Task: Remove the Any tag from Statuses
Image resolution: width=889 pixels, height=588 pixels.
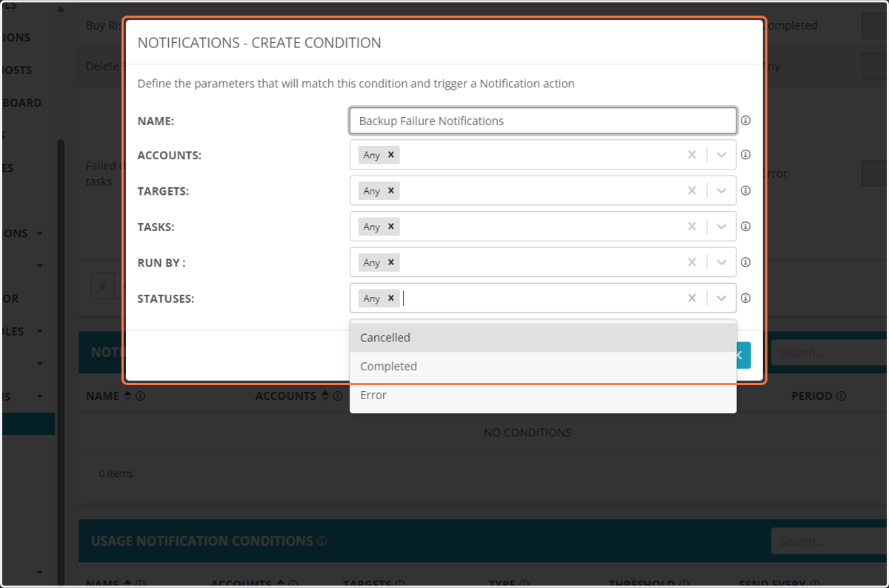Action: (391, 298)
